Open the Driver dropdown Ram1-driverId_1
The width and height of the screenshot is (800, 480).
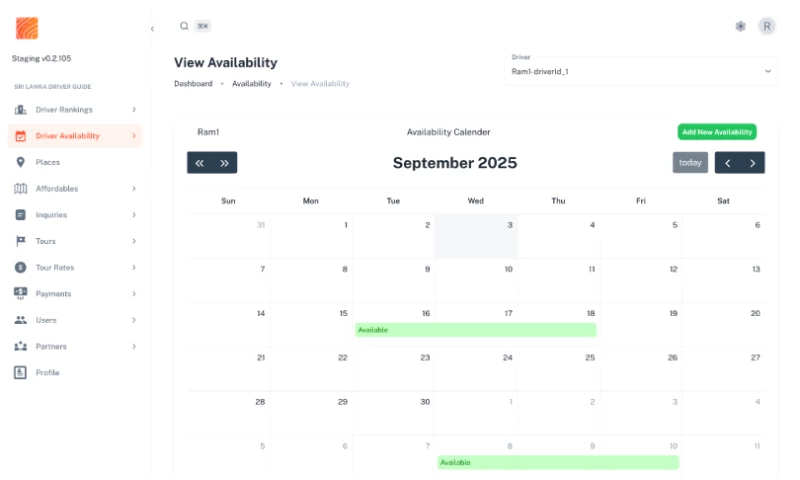[x=641, y=71]
